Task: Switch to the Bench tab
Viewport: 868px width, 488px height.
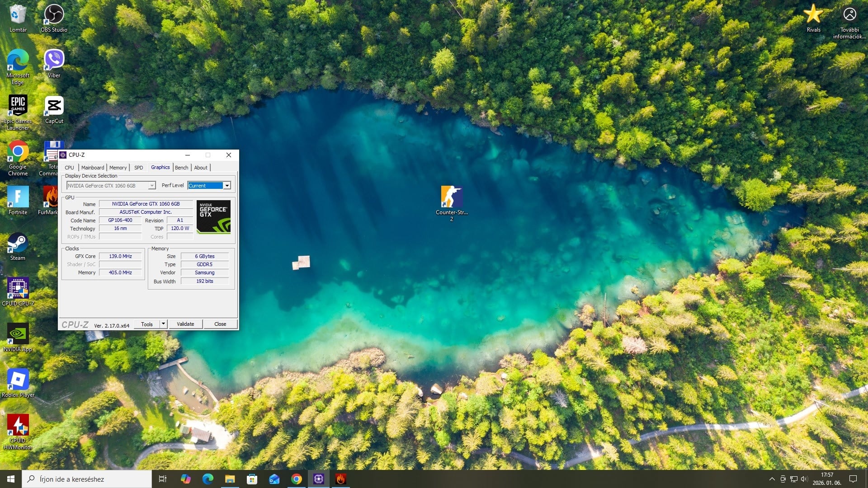Action: pos(181,168)
